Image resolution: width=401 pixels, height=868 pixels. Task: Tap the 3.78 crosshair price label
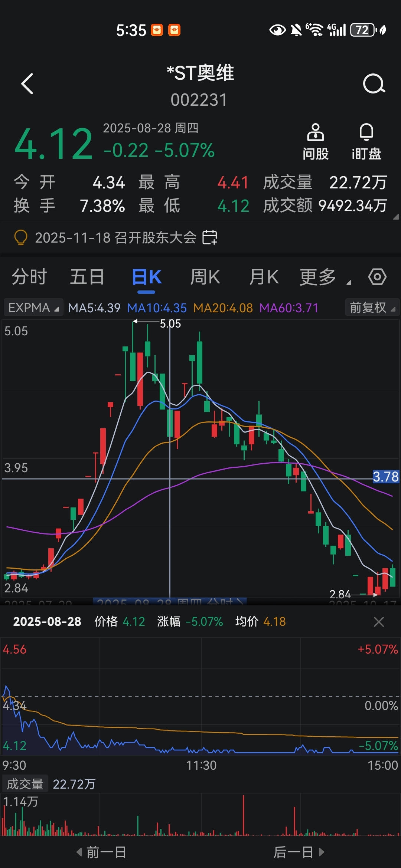point(386,477)
